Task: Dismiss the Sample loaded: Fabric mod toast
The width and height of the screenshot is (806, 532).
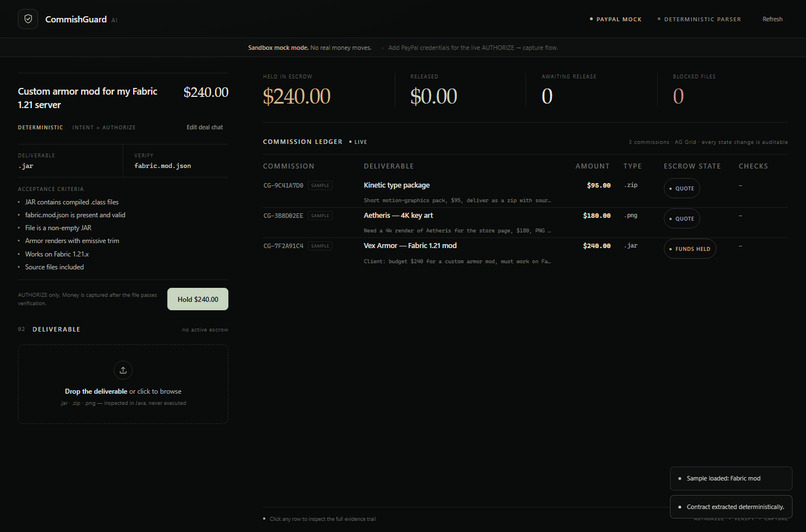Action: pyautogui.click(x=731, y=479)
